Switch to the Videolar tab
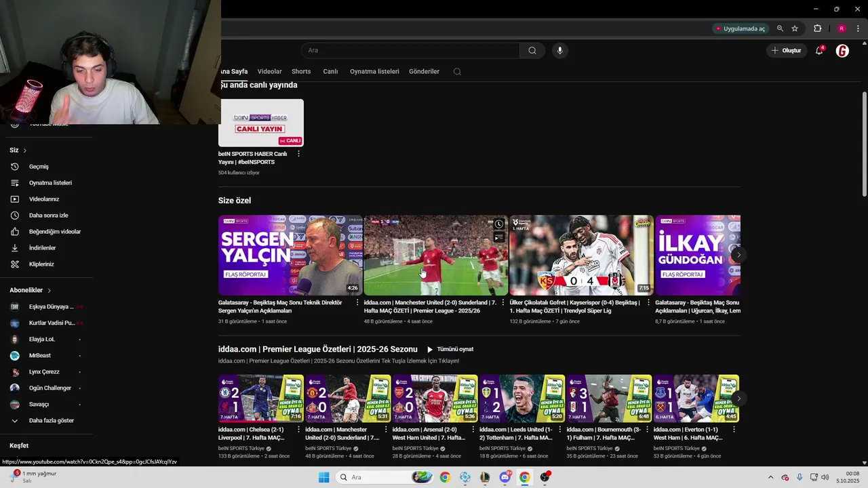 point(270,71)
